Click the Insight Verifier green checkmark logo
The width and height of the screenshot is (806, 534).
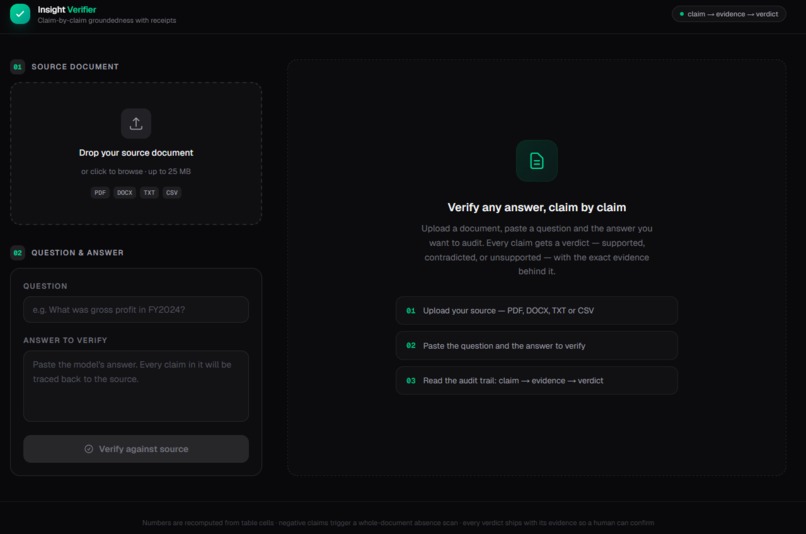(x=20, y=14)
